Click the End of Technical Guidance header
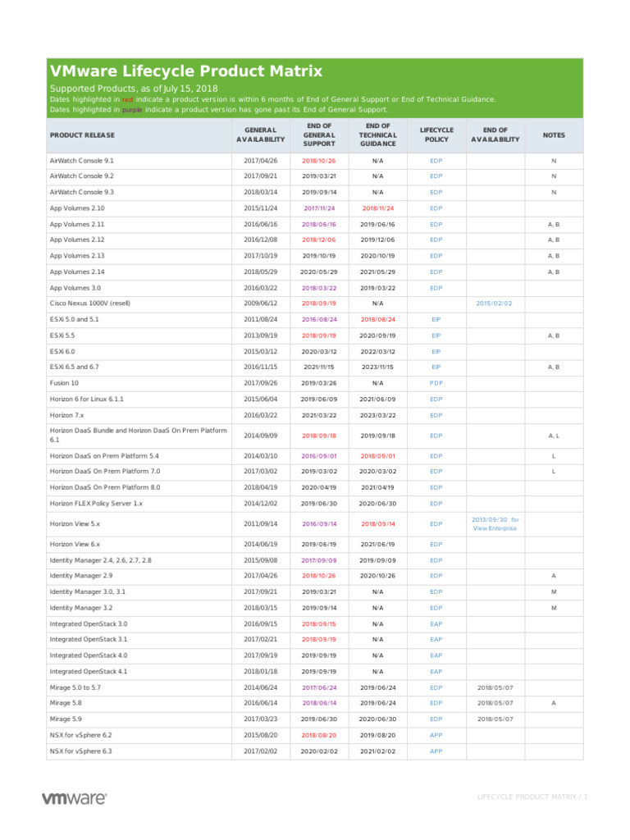The height and width of the screenshot is (840, 630). click(378, 135)
